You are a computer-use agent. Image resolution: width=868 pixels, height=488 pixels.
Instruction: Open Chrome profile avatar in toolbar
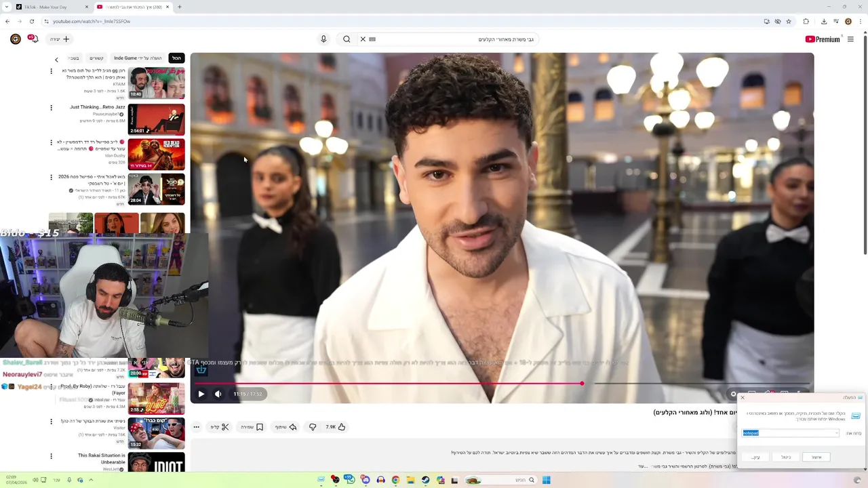click(848, 21)
